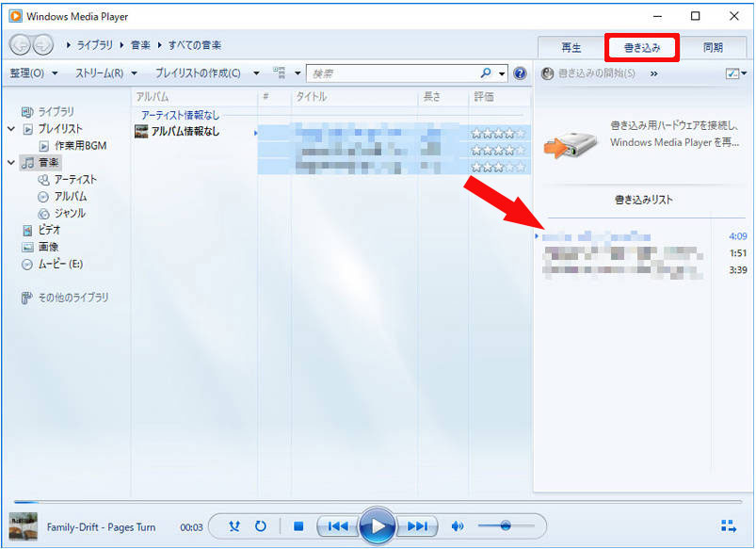756x549 pixels.
Task: Skip to the next track
Action: [x=417, y=526]
